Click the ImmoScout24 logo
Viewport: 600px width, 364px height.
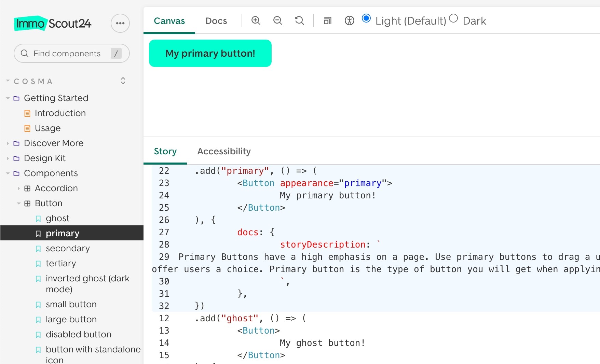(x=53, y=23)
